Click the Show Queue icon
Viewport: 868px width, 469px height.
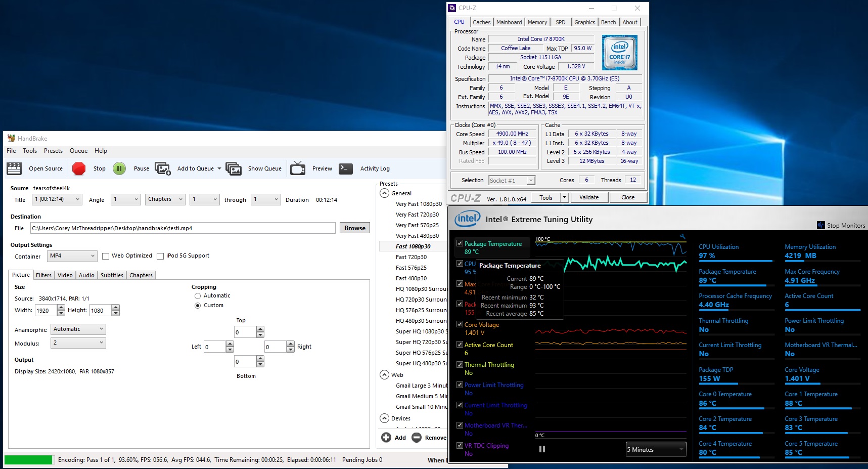(x=234, y=168)
